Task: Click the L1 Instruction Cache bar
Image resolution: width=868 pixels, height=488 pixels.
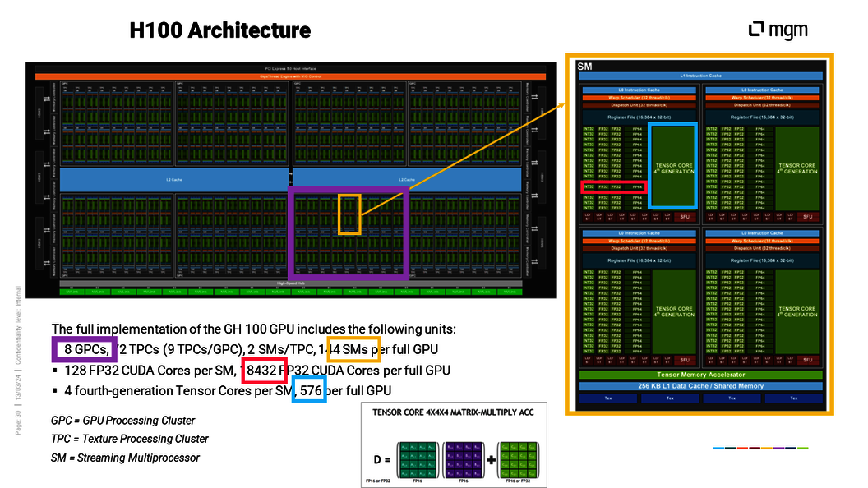Action: [700, 76]
